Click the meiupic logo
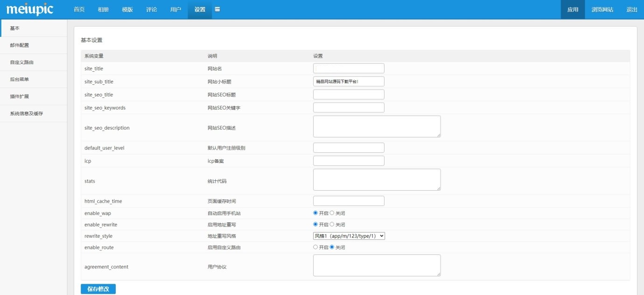Image resolution: width=644 pixels, height=295 pixels. point(30,9)
